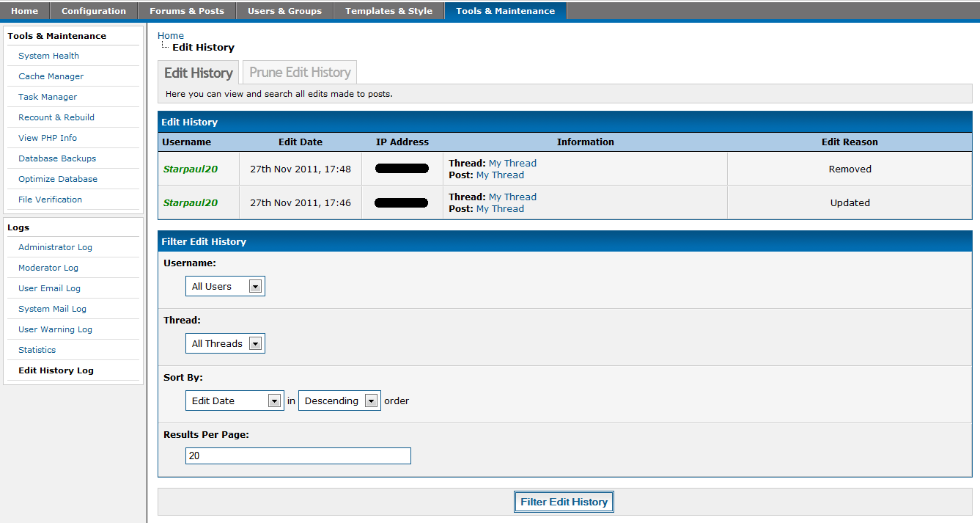Open the Username filter dropdown
Image resolution: width=980 pixels, height=523 pixels.
[225, 287]
